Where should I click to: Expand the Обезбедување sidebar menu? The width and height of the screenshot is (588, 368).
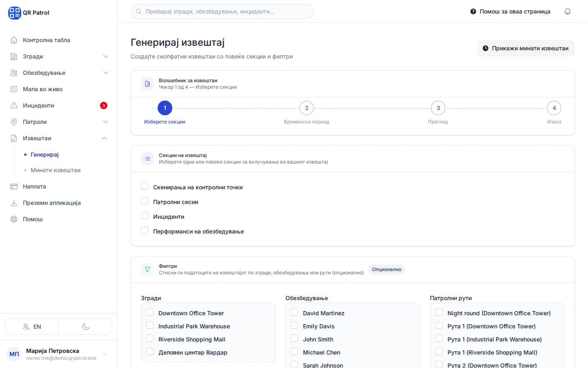(59, 73)
